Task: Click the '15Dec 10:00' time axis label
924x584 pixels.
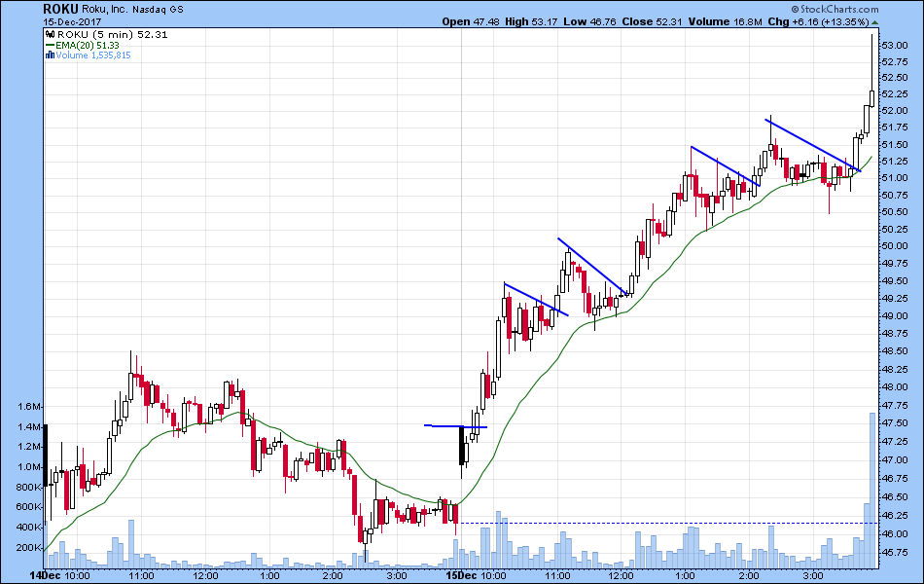Action: (477, 576)
